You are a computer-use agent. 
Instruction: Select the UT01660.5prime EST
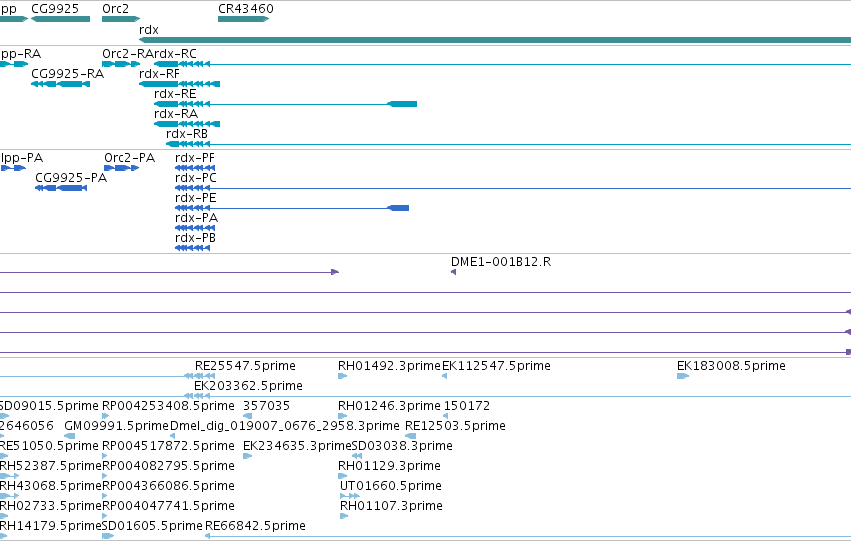[x=350, y=497]
